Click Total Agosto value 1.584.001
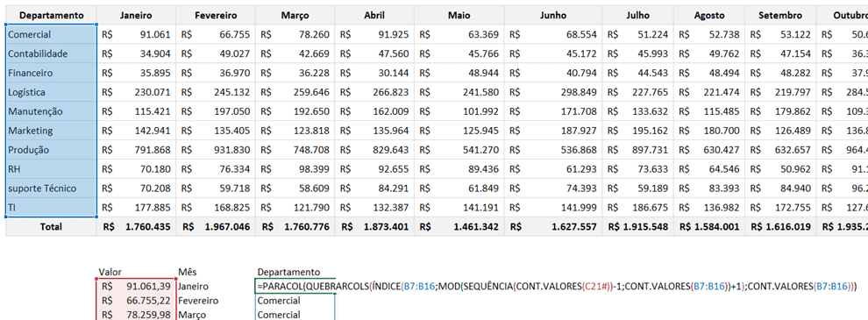Image resolution: width=868 pixels, height=320 pixels. [x=709, y=227]
